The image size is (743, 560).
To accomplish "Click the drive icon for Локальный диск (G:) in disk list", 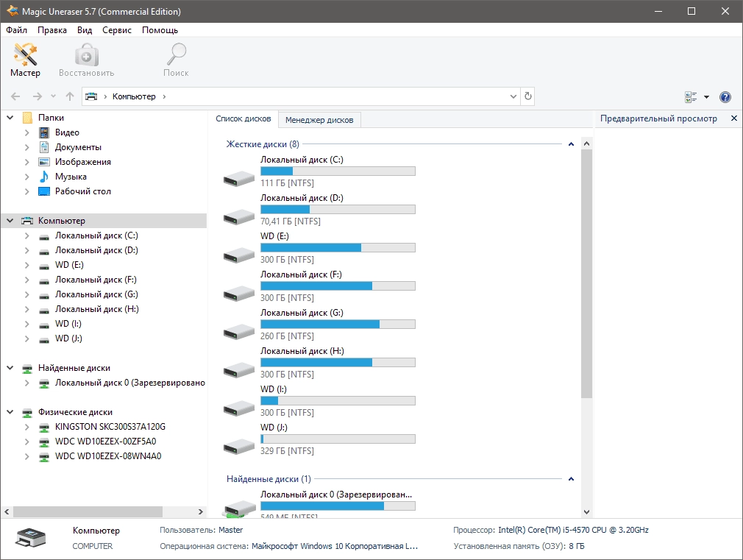I will pos(239,332).
